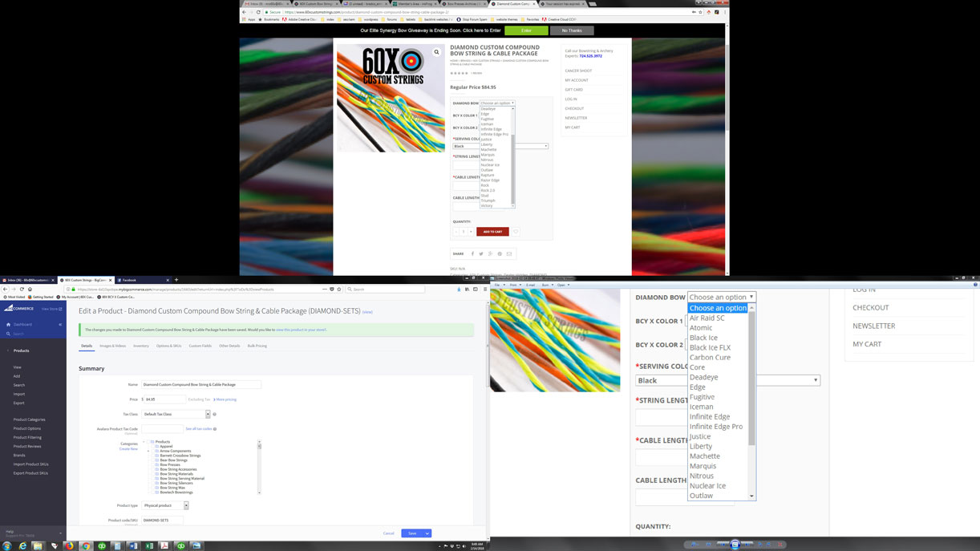980x551 pixels.
Task: Open Photo Viewer File menu
Action: click(497, 285)
